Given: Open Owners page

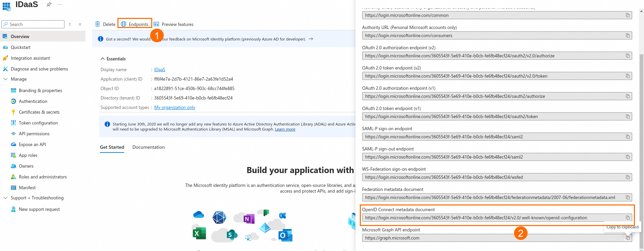Looking at the screenshot, I should (x=26, y=166).
